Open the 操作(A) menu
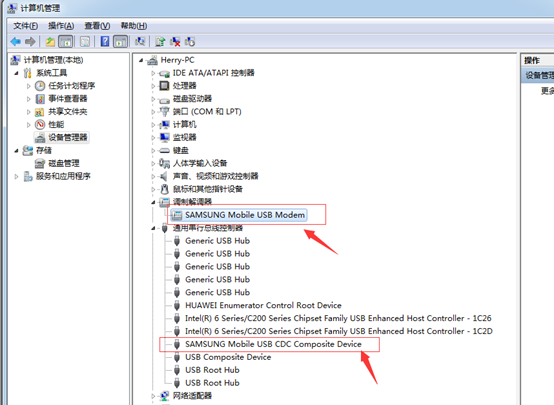The height and width of the screenshot is (405, 554). coord(61,26)
